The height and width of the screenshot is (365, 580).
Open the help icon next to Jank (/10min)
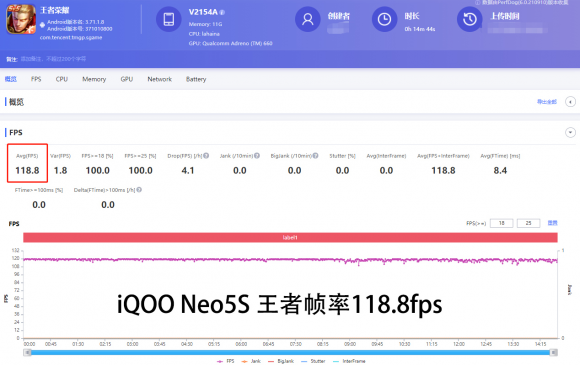point(257,156)
